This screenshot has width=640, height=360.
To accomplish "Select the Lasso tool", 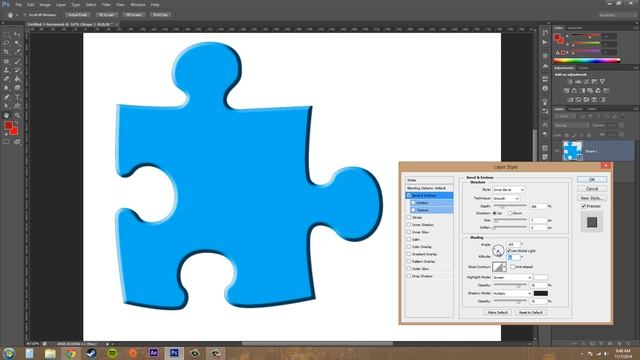I will pos(6,43).
